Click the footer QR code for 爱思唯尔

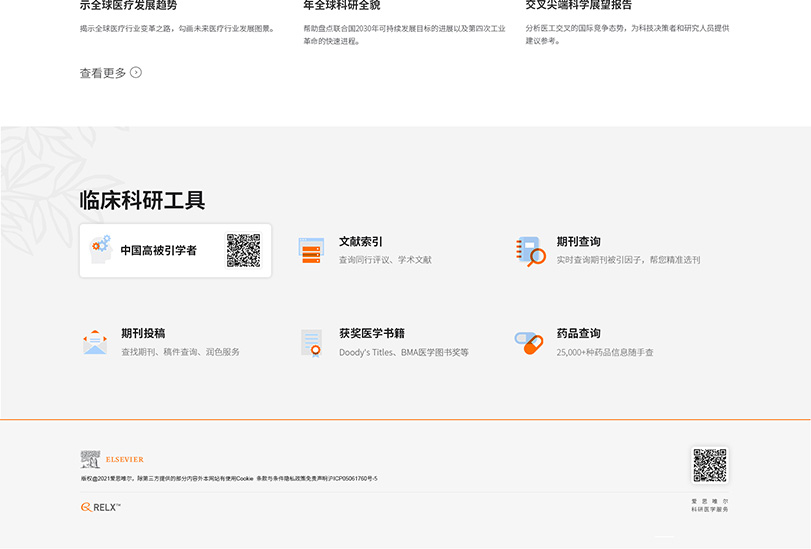pyautogui.click(x=710, y=465)
